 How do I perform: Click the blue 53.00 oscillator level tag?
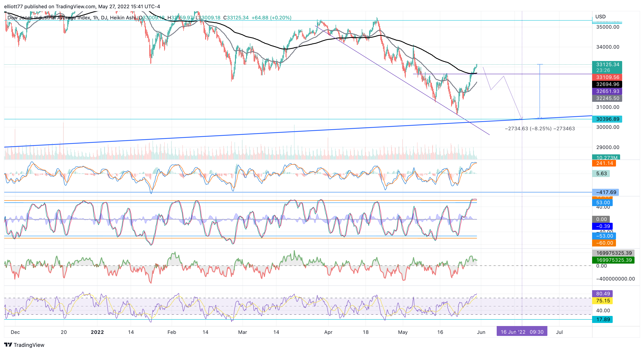pos(603,203)
